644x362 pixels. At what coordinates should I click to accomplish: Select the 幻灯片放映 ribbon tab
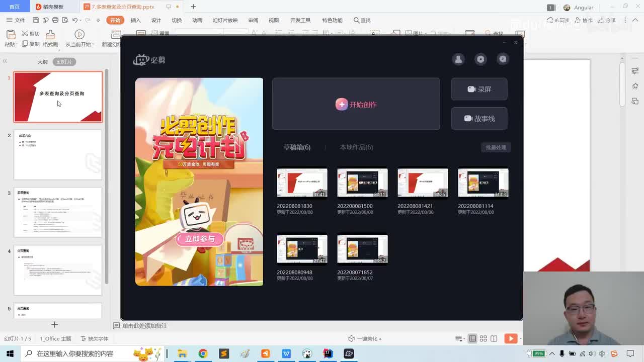(225, 20)
